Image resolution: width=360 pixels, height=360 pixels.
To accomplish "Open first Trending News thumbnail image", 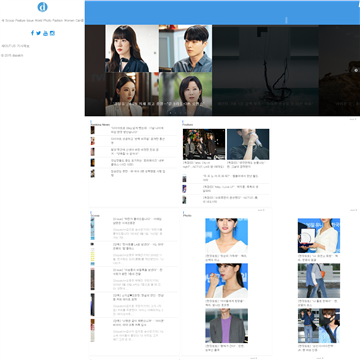I will point(92,130).
